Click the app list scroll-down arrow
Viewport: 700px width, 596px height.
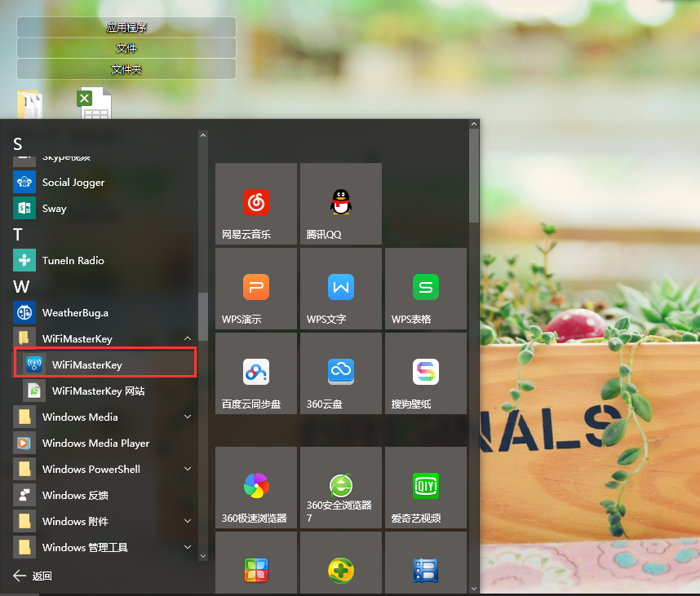coord(203,556)
